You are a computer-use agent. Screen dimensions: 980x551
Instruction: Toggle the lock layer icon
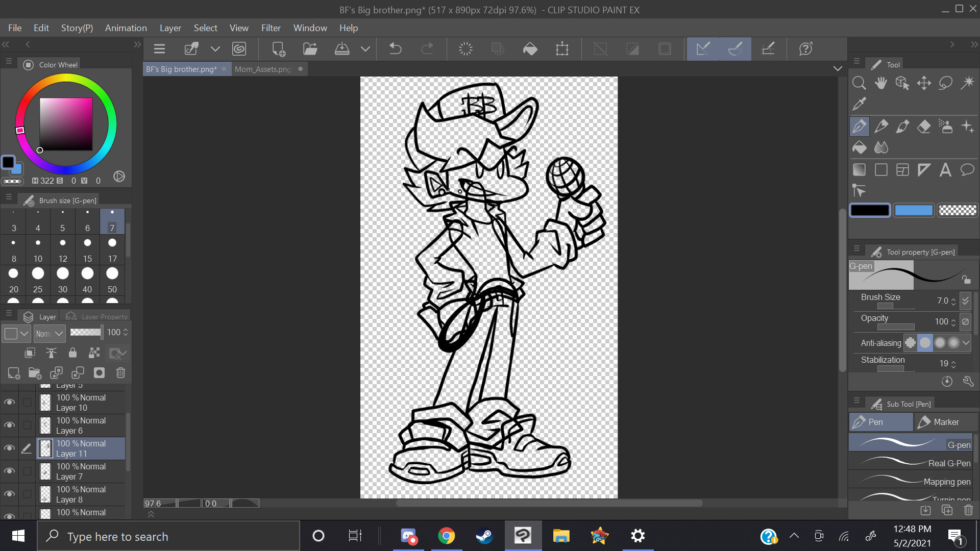[x=72, y=353]
